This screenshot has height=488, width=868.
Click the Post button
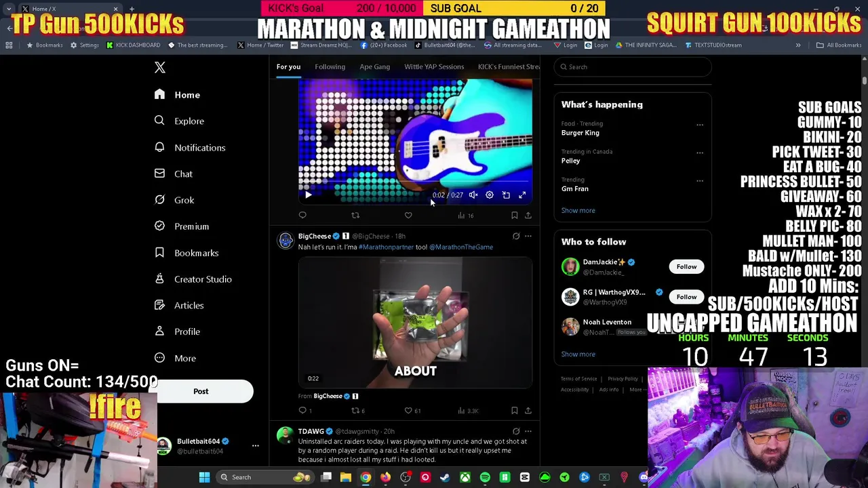tap(201, 391)
